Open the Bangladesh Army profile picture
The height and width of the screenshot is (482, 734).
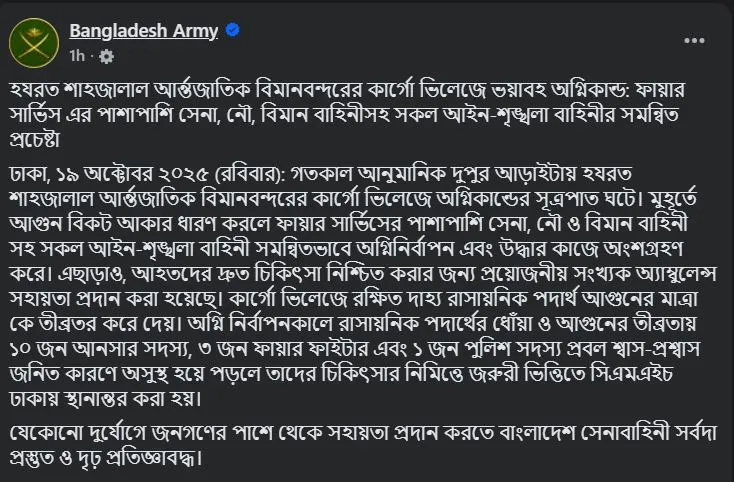34,42
